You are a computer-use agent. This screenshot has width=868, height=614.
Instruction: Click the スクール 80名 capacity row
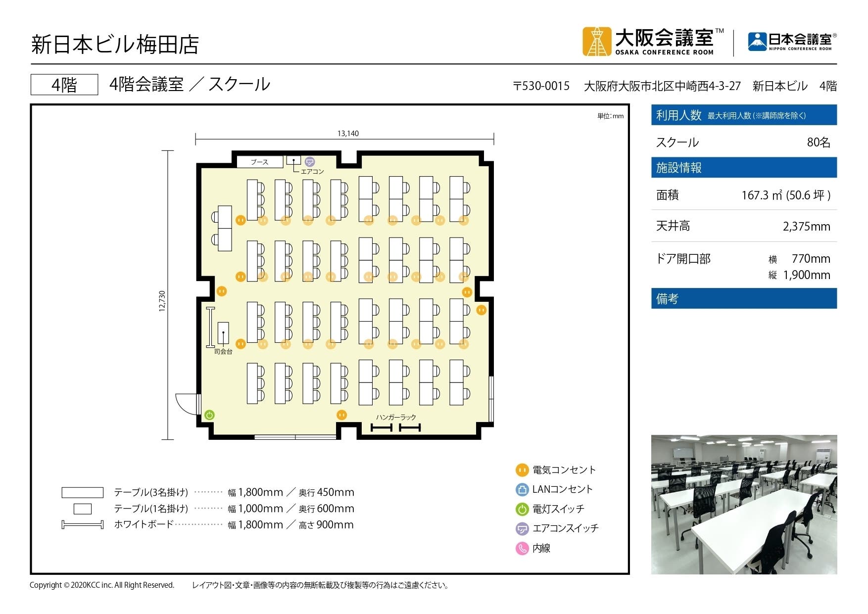tap(742, 142)
